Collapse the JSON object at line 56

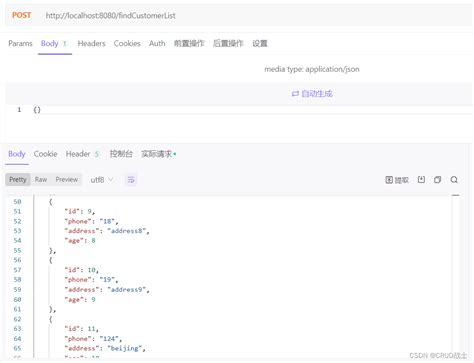coord(51,260)
